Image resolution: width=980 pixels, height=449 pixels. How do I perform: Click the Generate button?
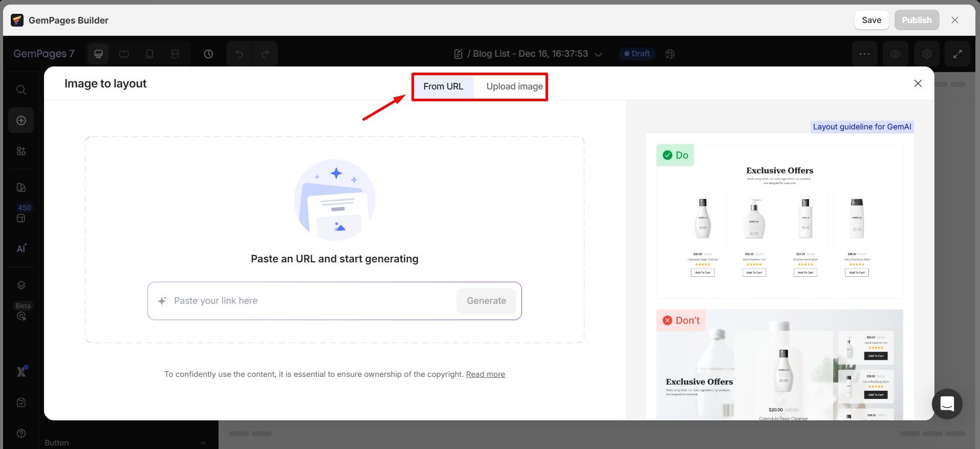[486, 301]
